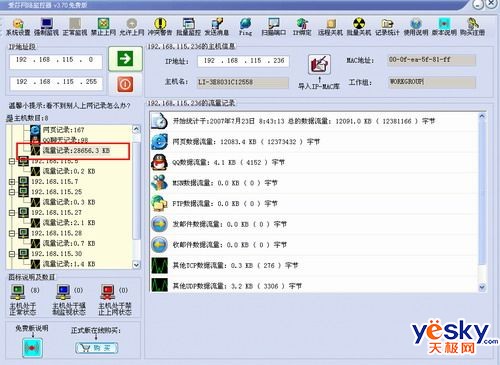Click the host tree scrollbar down arrow
This screenshot has width=500, height=365.
[x=137, y=265]
